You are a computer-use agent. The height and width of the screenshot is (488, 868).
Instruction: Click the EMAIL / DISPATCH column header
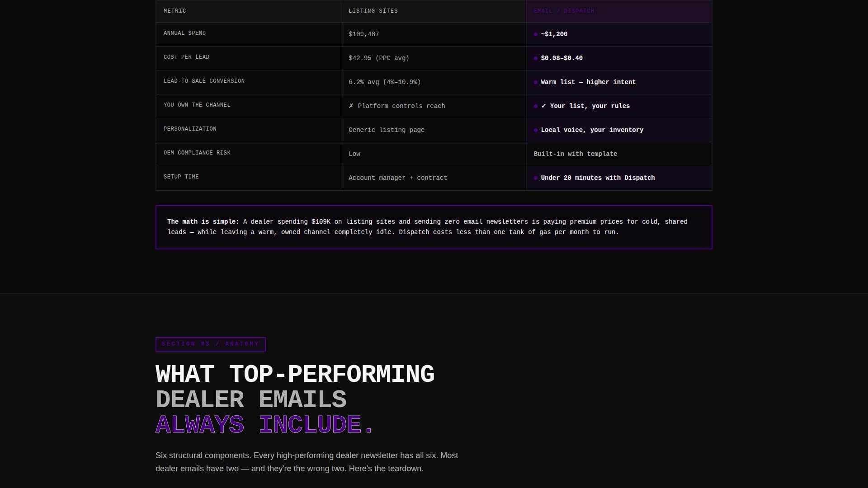point(564,11)
